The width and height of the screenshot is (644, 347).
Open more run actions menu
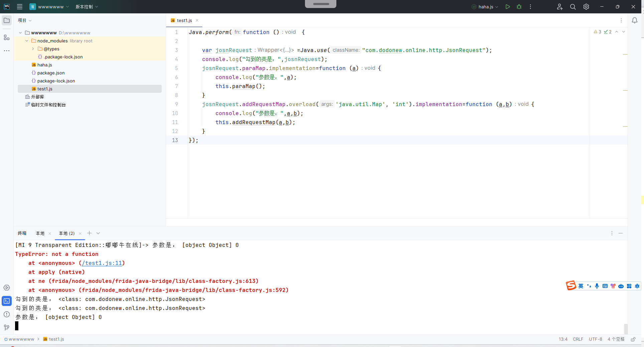coord(530,7)
